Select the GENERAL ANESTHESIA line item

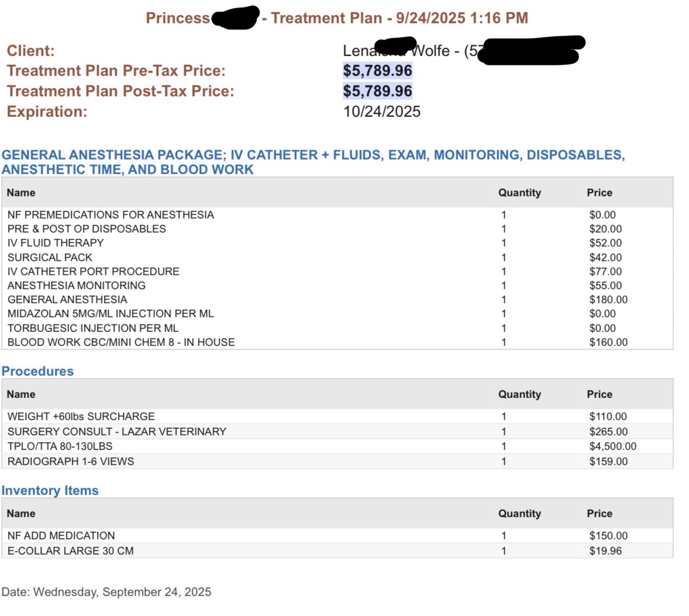(x=67, y=300)
